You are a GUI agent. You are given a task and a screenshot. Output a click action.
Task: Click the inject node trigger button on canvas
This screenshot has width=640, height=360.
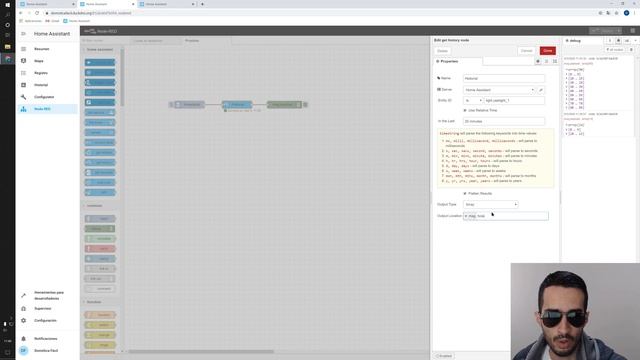(x=171, y=105)
